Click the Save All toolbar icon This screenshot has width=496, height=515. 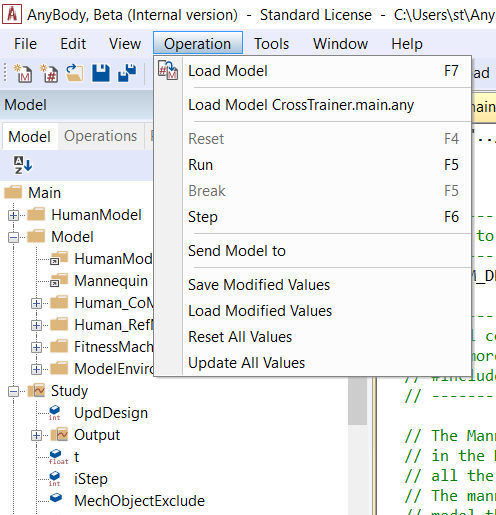pyautogui.click(x=127, y=73)
